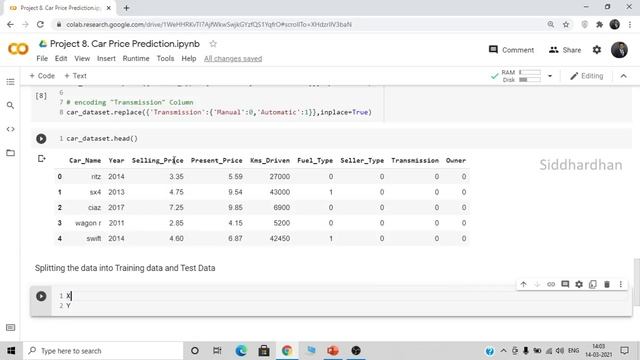The height and width of the screenshot is (360, 640).
Task: Add a new Text cell
Action: 75,76
